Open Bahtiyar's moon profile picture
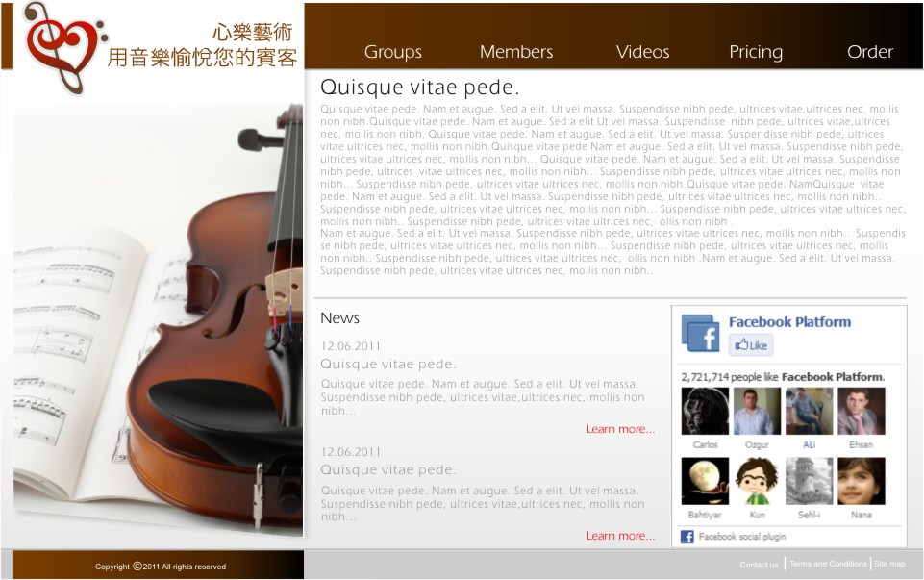The height and width of the screenshot is (580, 924). pyautogui.click(x=705, y=481)
